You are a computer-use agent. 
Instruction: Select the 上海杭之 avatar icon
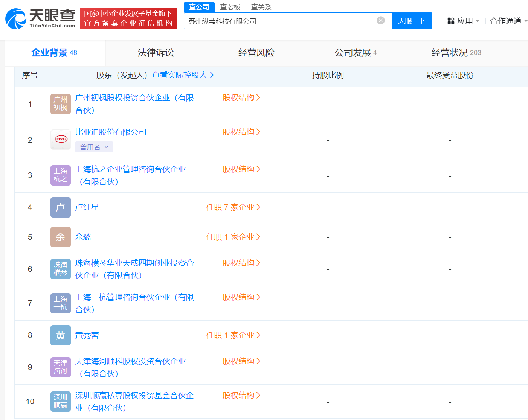[61, 175]
